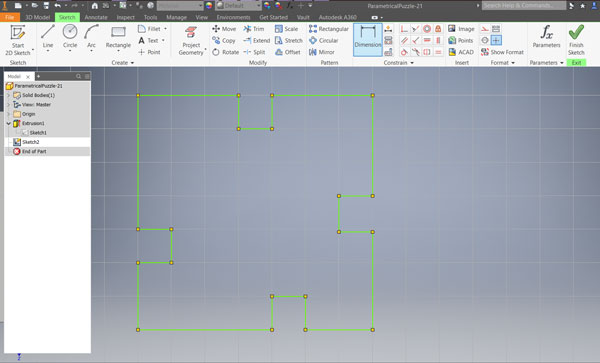Viewport: 600px width, 363px height.
Task: Click the Home view icon
Action: [x=95, y=6]
